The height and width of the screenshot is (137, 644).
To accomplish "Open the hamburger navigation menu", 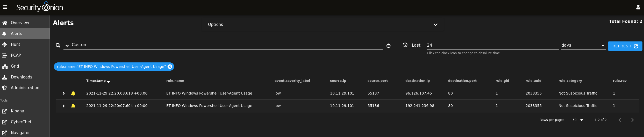I will click(5, 7).
